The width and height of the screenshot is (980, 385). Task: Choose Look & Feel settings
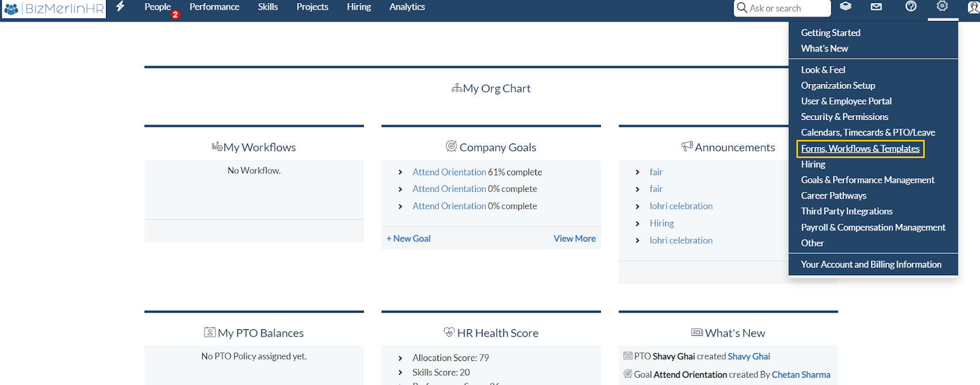[x=823, y=70]
